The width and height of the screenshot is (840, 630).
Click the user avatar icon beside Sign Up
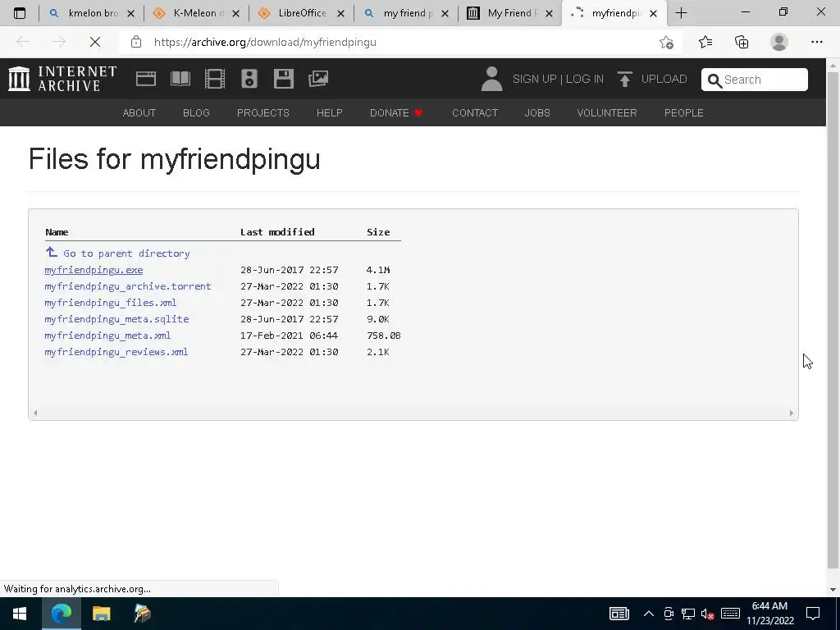coord(491,79)
